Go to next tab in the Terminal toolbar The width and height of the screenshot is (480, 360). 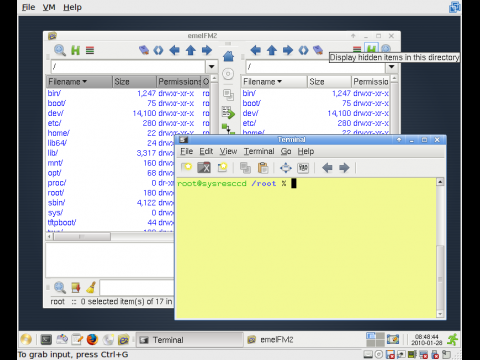[344, 168]
